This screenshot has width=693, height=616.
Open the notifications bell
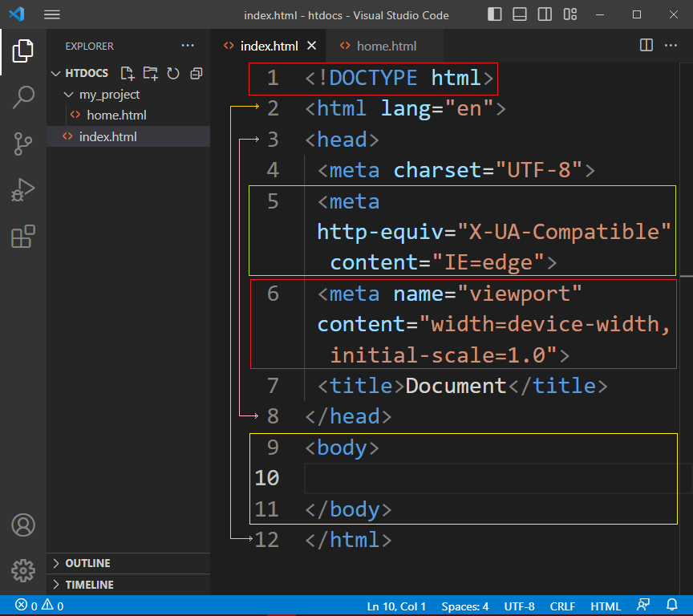[x=672, y=606]
